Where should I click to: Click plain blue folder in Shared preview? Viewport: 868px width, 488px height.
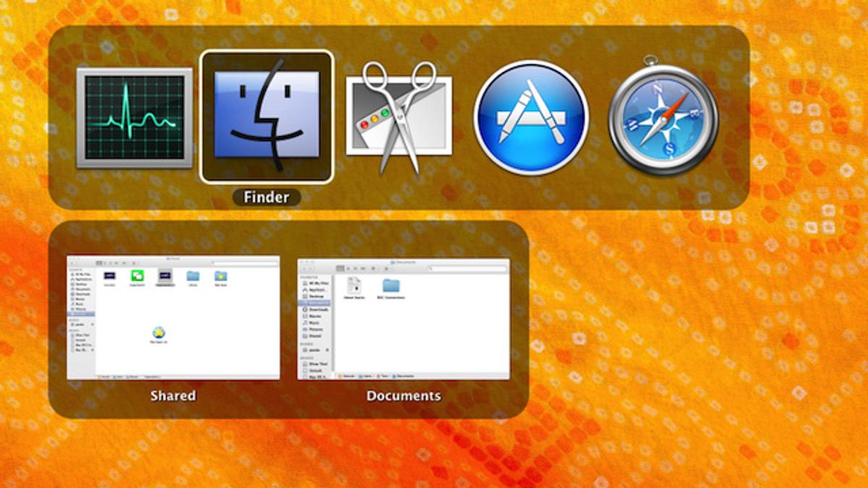pyautogui.click(x=193, y=275)
